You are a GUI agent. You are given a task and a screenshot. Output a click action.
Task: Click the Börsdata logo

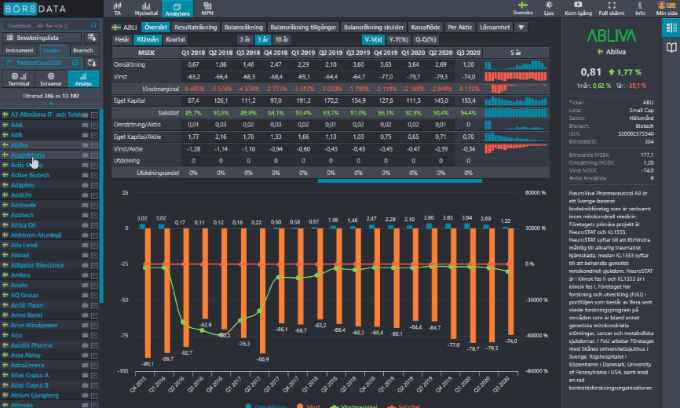(x=34, y=9)
